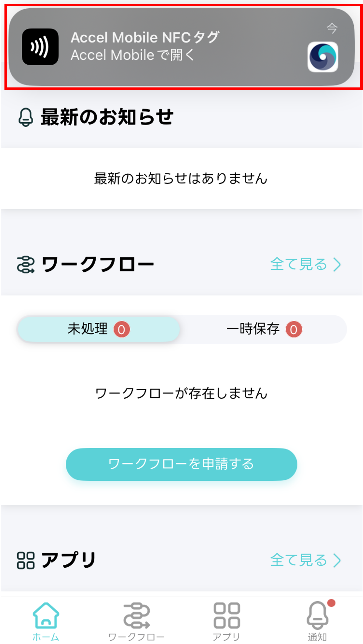Click the chevron next to workflow 全て見る
Viewport: 363px width, 644px height.
(x=337, y=265)
